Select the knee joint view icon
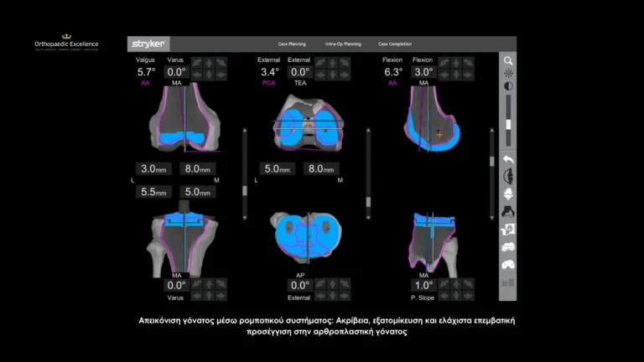The width and height of the screenshot is (644, 362). [508, 212]
